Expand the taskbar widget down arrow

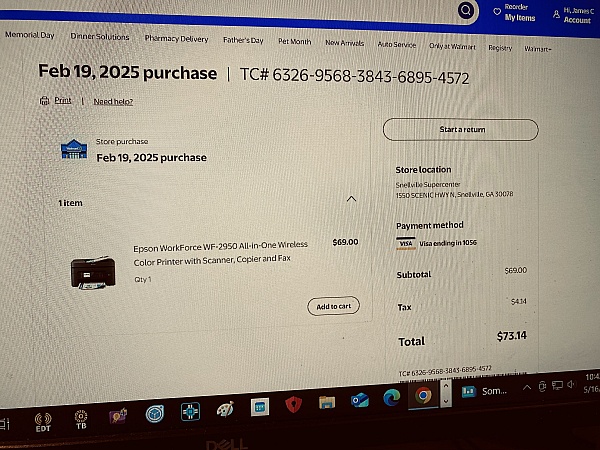[x=445, y=401]
